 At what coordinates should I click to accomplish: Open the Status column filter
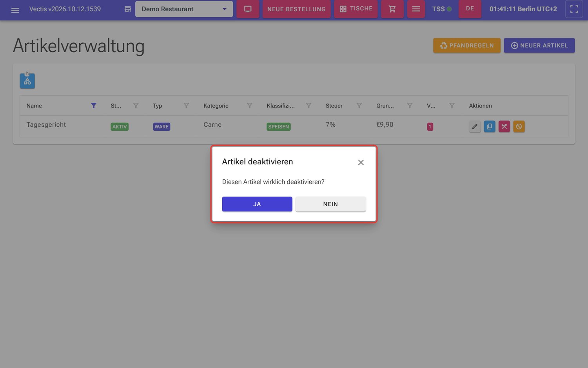click(x=136, y=106)
